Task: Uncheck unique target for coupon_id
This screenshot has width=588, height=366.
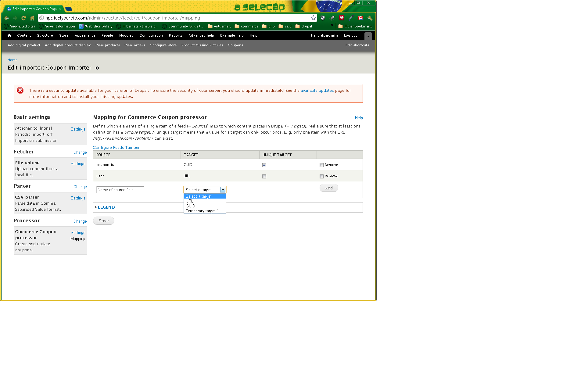Action: pyautogui.click(x=264, y=165)
